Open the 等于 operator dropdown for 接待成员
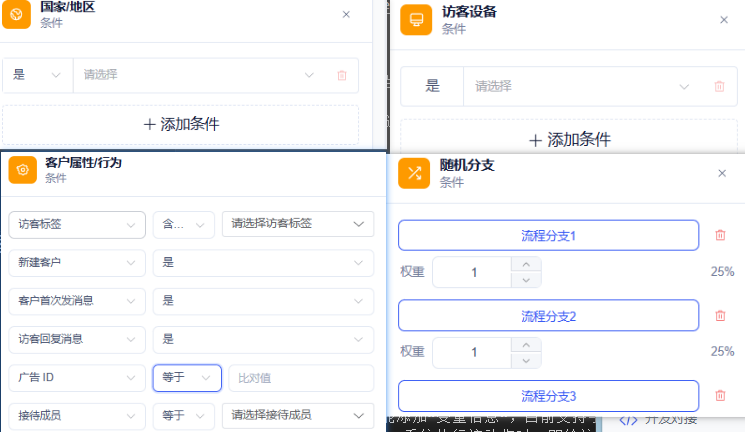745x432 pixels. 183,416
